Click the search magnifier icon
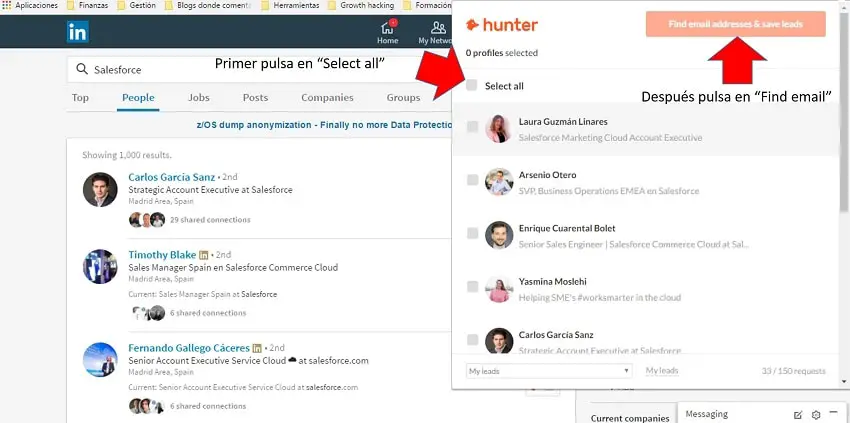This screenshot has width=850, height=423. click(x=82, y=69)
